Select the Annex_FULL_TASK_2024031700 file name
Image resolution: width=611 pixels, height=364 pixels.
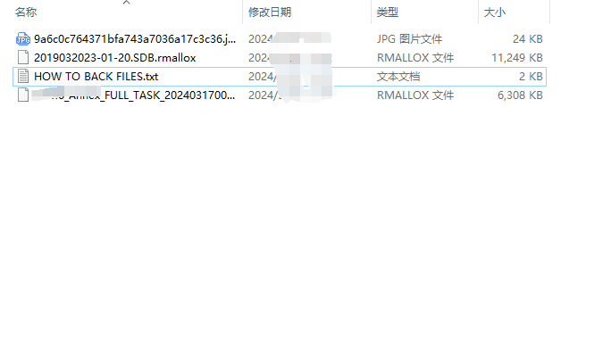click(x=134, y=95)
